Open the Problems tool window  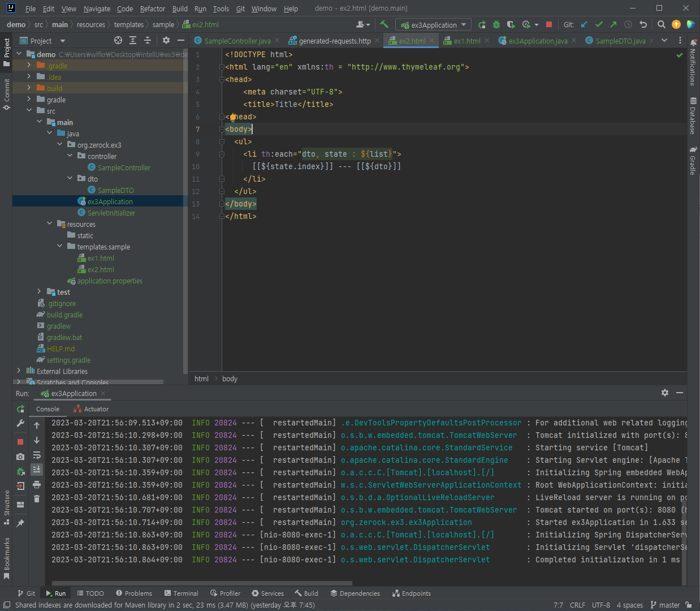[134, 593]
